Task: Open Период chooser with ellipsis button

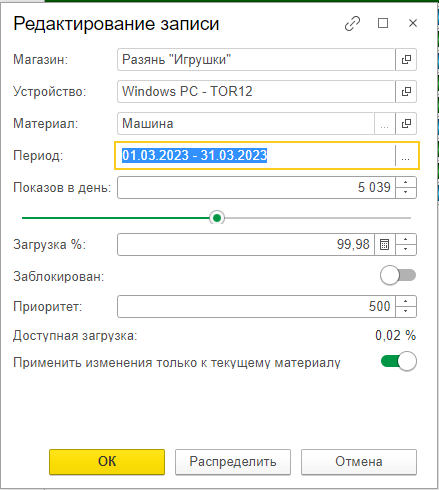Action: (x=406, y=156)
